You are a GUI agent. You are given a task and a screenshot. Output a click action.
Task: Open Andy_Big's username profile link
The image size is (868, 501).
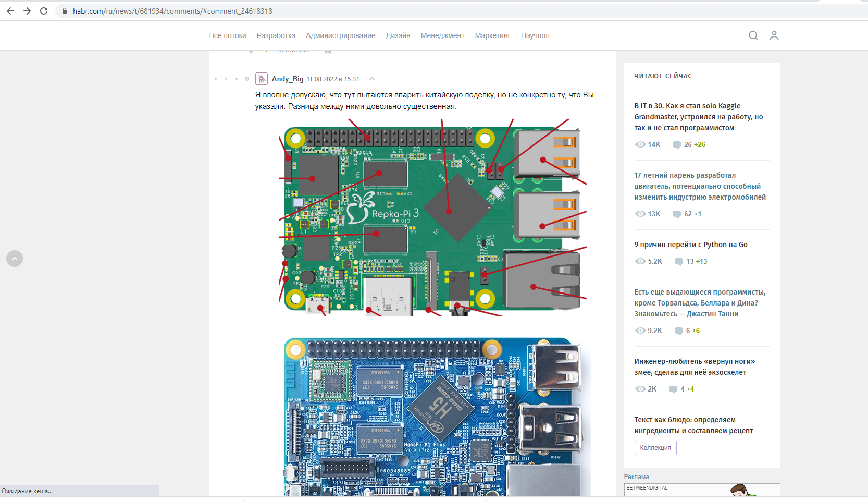pos(288,79)
